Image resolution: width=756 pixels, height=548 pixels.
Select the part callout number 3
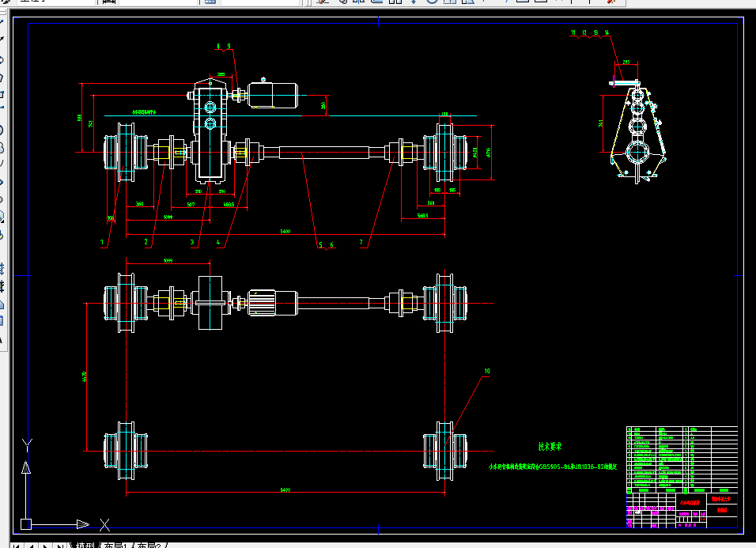[192, 242]
